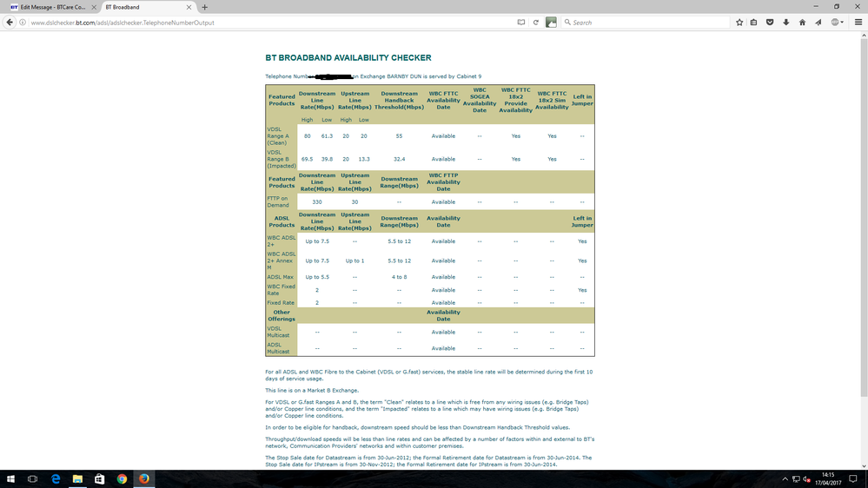Click the 4 to 8 downstream range
The height and width of the screenshot is (488, 868).
coord(399,277)
